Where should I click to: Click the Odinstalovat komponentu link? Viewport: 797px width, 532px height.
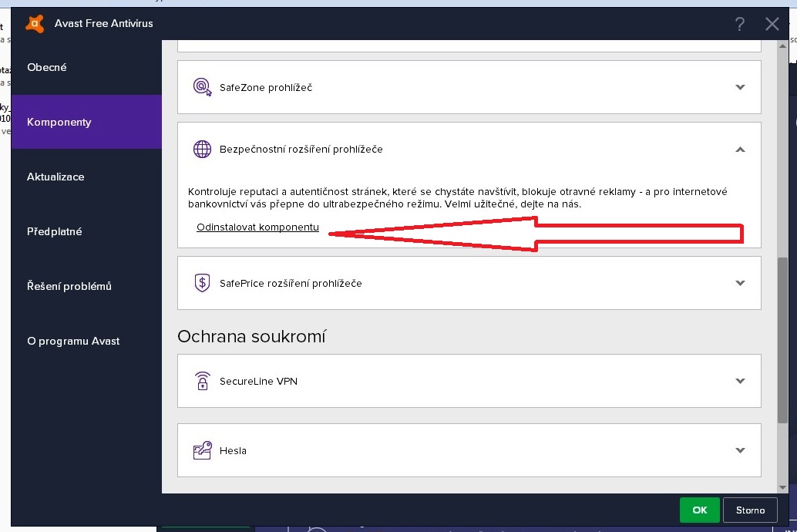pyautogui.click(x=257, y=227)
